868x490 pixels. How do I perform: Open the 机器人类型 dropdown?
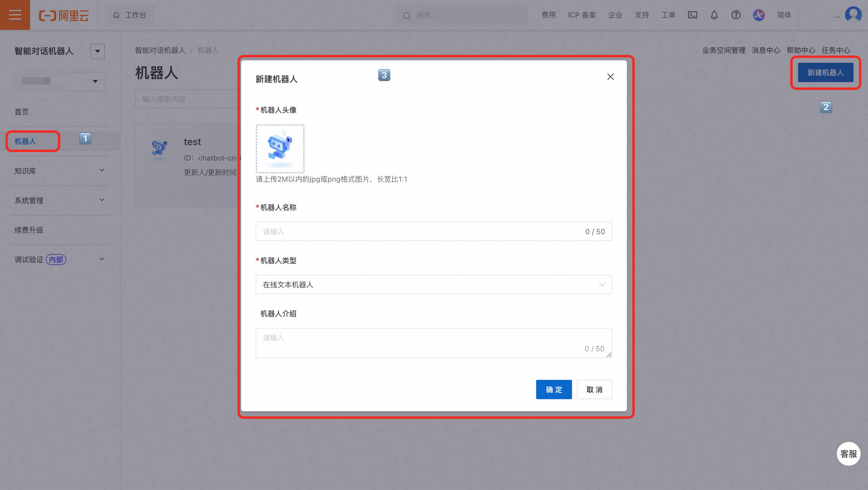[x=433, y=285]
